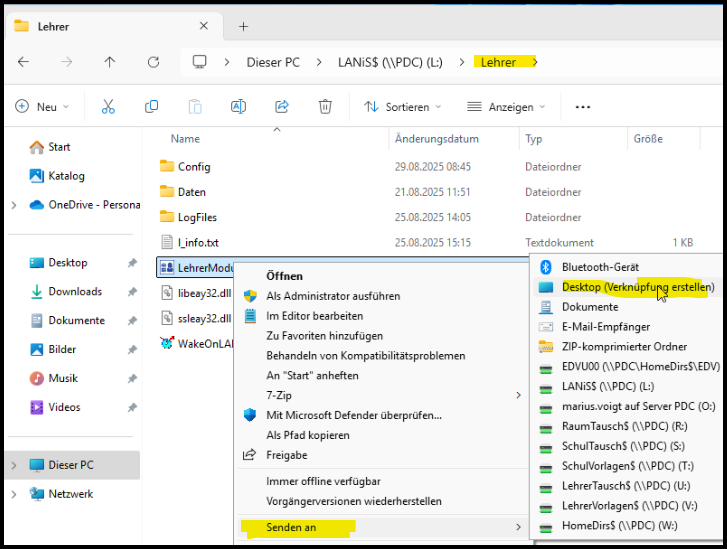Open the three-dots more options menu
Screen dimensions: 727x549
pyautogui.click(x=583, y=107)
